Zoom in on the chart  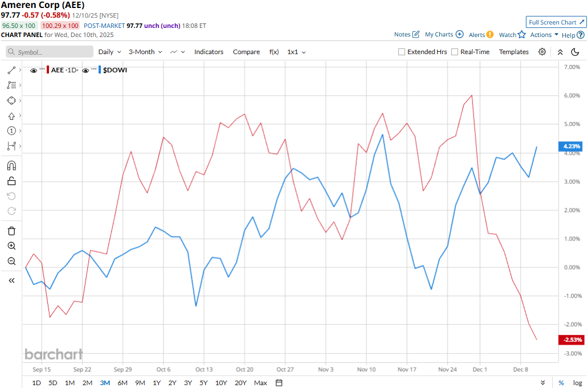coord(11,246)
